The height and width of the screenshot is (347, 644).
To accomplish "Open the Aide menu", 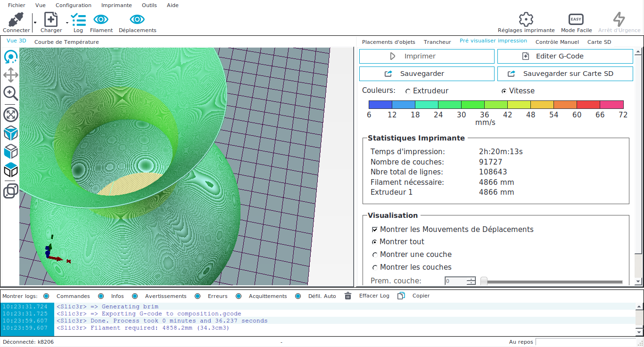I will (x=173, y=5).
